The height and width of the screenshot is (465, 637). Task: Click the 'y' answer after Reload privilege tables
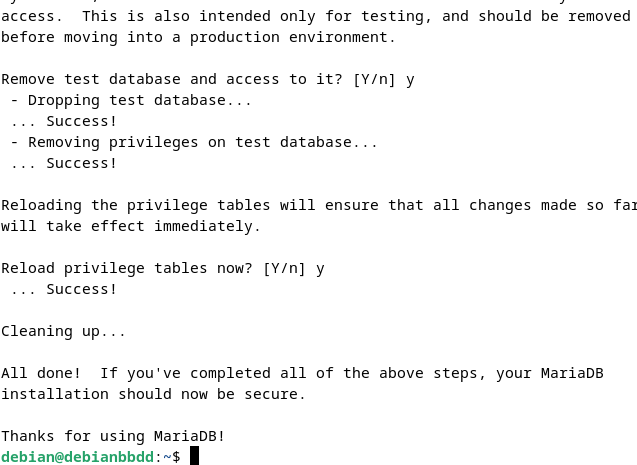tap(320, 269)
